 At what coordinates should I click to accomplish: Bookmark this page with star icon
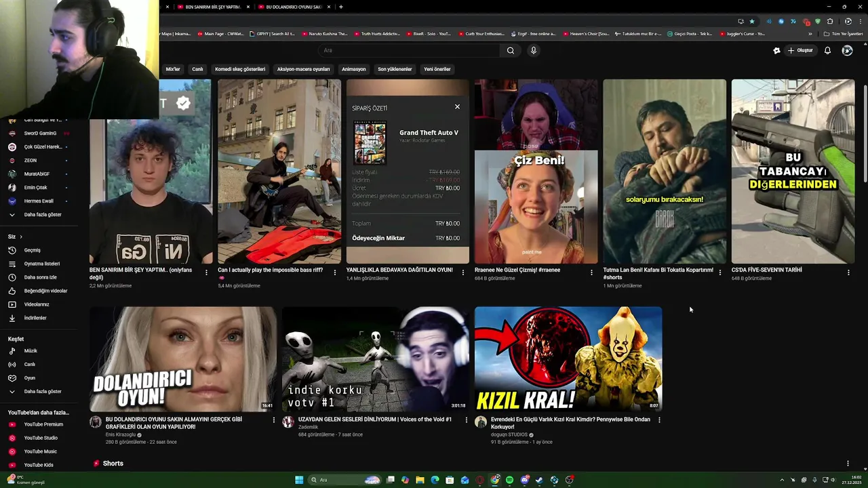[751, 21]
